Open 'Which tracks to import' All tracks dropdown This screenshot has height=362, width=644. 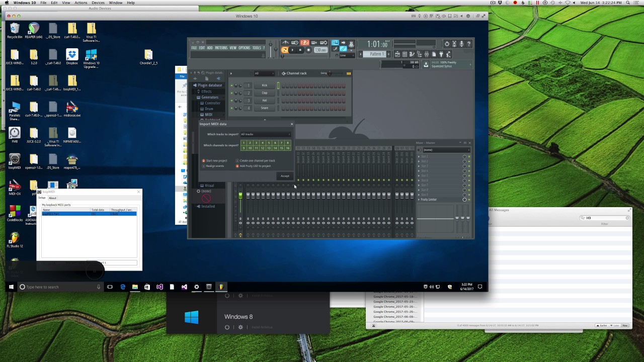pos(266,134)
